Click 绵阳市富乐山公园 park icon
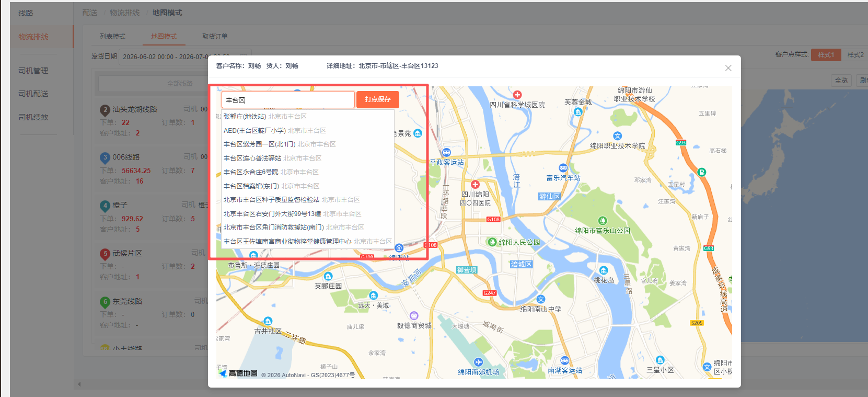The image size is (868, 397). pos(603,221)
